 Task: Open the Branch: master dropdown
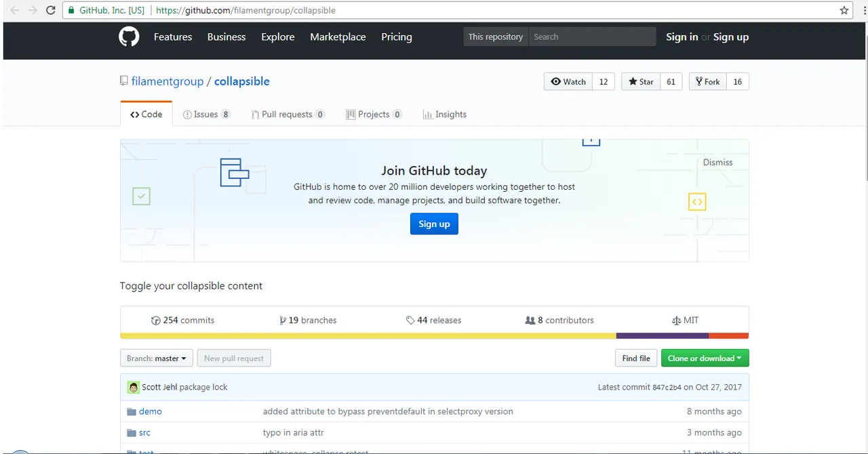[x=157, y=358]
